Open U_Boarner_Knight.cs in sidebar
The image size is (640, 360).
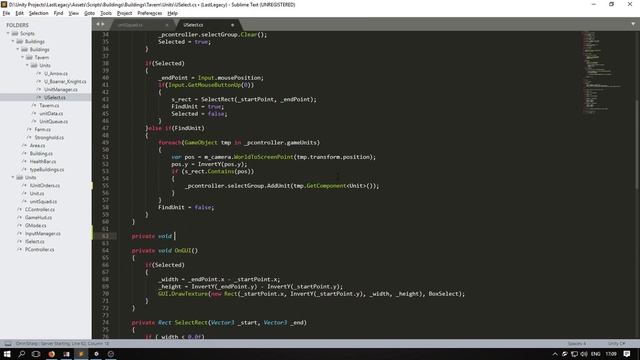(65, 82)
